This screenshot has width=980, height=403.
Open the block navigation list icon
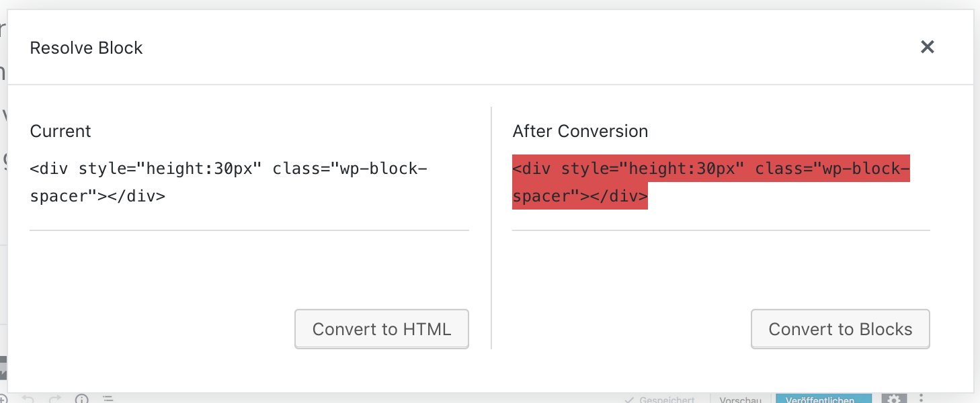[x=108, y=400]
